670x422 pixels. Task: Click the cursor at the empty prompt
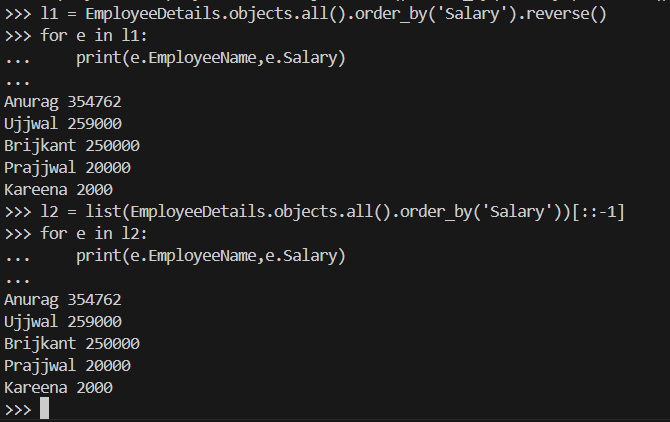44,410
